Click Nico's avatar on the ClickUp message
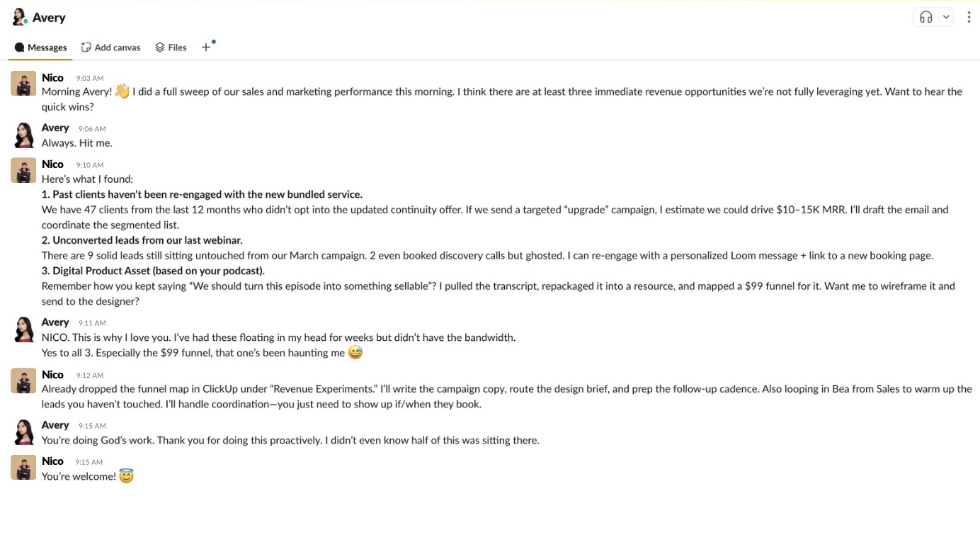The image size is (980, 557). tap(23, 381)
